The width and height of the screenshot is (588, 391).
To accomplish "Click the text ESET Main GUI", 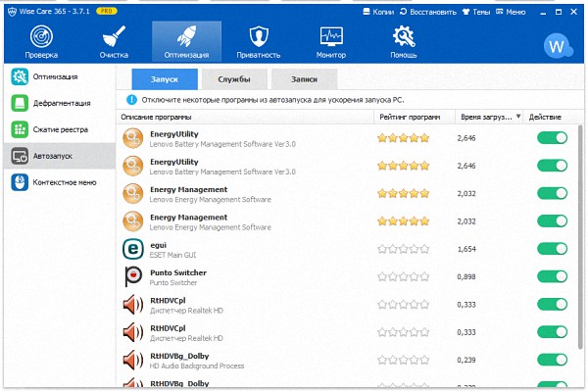I will coord(172,255).
